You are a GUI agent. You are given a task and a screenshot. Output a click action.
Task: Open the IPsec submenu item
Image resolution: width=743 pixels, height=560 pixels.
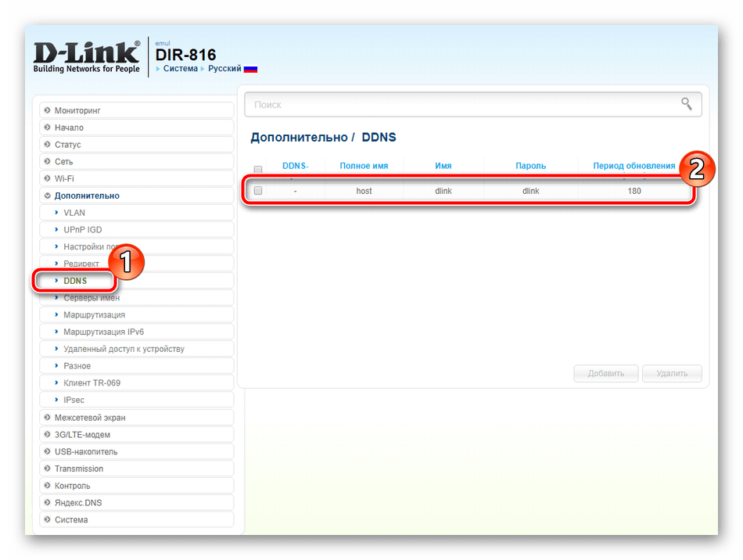(136, 400)
